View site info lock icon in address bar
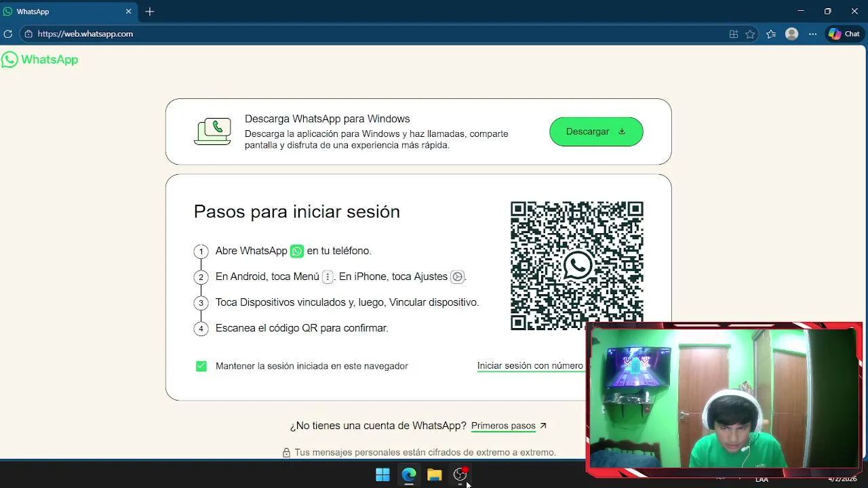 click(28, 34)
